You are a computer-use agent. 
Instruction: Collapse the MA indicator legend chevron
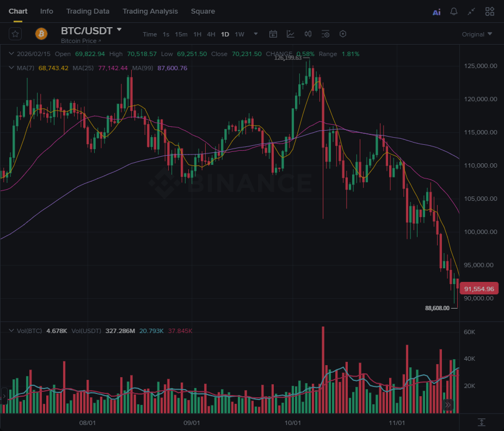click(11, 68)
